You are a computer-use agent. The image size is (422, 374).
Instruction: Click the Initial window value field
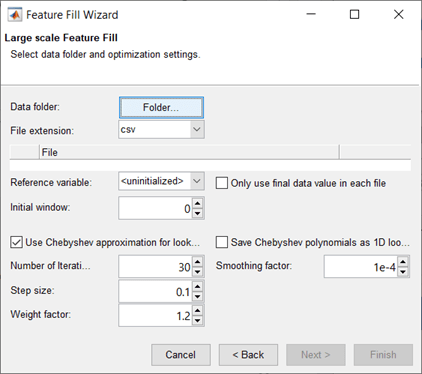pyautogui.click(x=155, y=208)
